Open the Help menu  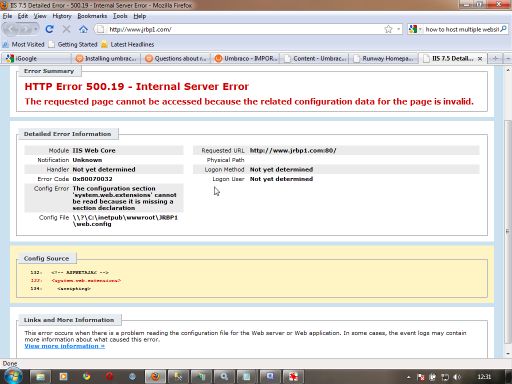click(x=140, y=16)
